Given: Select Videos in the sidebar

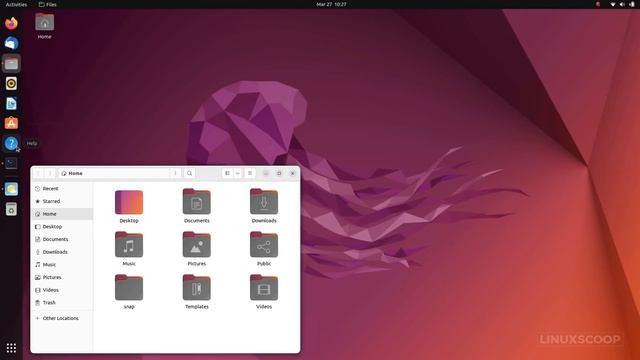Looking at the screenshot, I should [x=62, y=290].
